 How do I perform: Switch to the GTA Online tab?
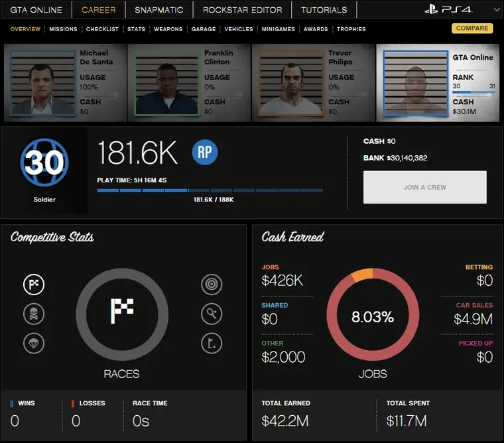[36, 10]
